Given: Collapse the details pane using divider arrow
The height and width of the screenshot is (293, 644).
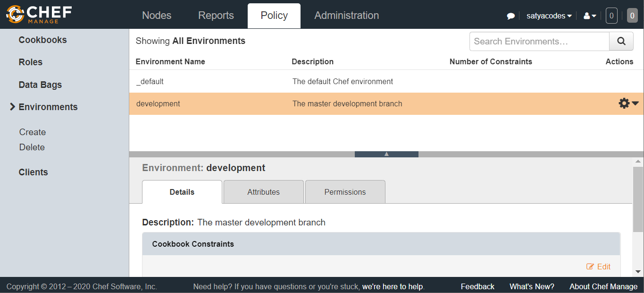Looking at the screenshot, I should pos(386,154).
